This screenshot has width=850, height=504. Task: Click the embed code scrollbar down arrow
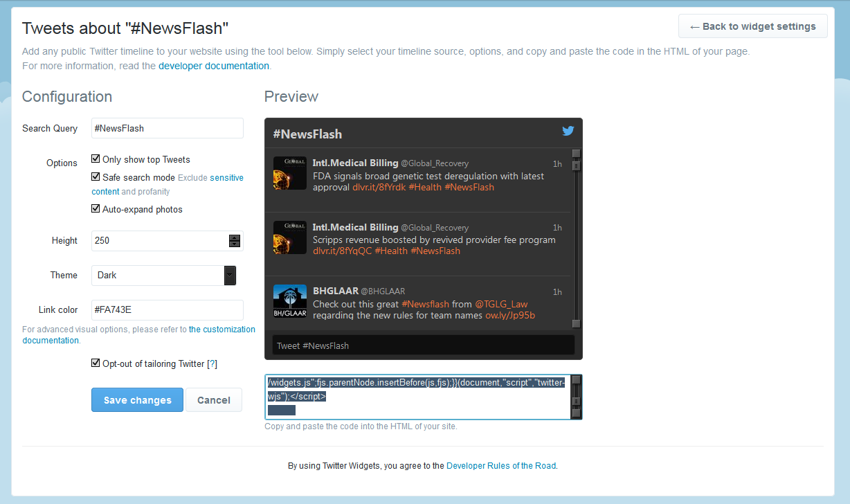click(576, 413)
